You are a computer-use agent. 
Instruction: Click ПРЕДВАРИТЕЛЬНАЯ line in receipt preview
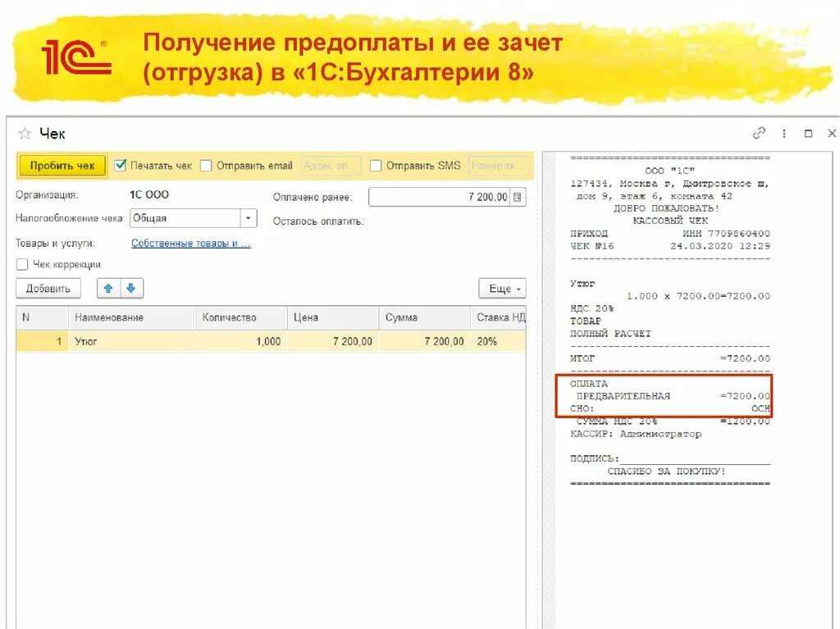pos(673,396)
